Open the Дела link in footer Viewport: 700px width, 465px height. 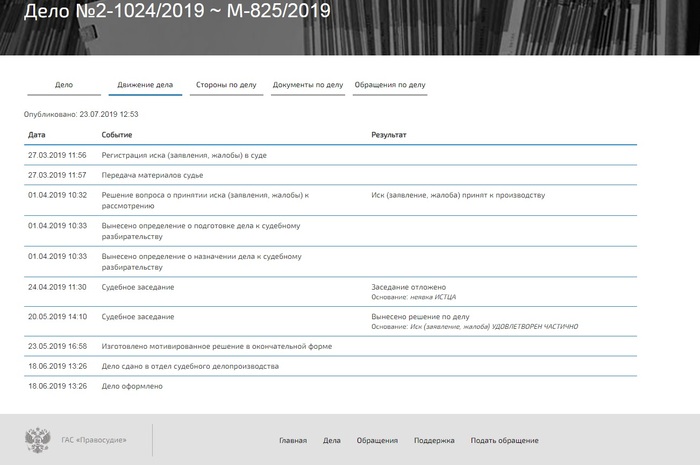(332, 440)
